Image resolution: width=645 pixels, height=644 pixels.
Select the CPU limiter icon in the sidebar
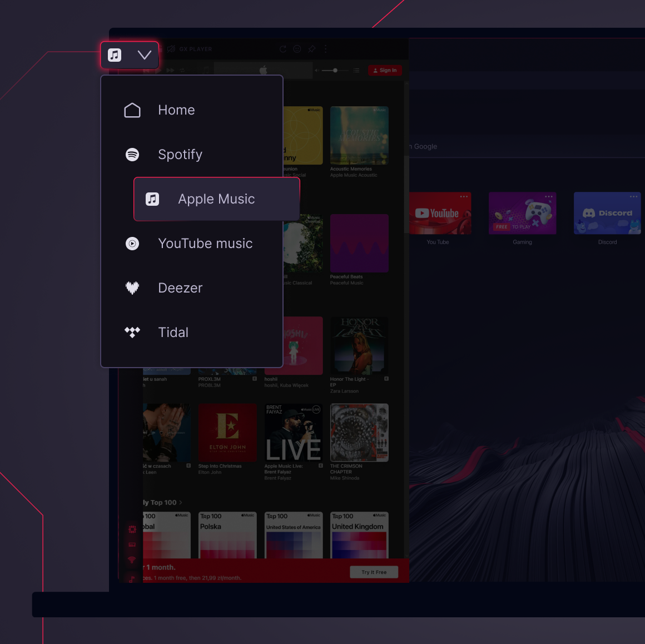pos(132,529)
